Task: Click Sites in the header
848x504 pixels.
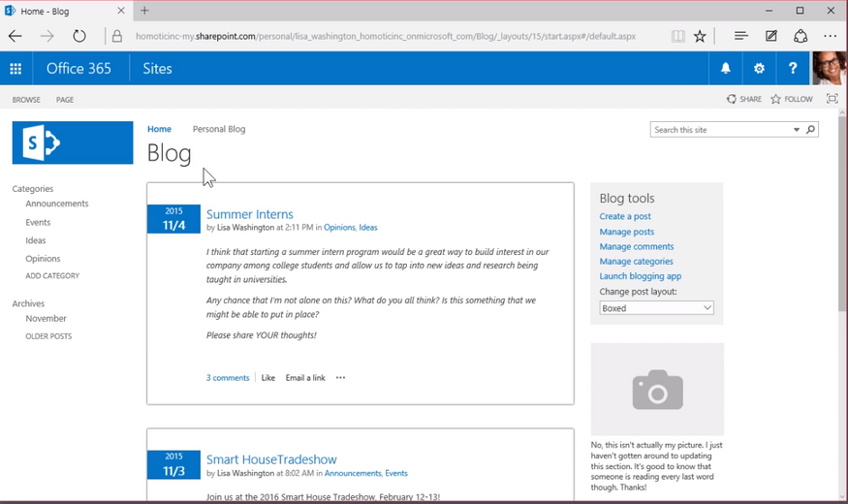Action: (157, 69)
